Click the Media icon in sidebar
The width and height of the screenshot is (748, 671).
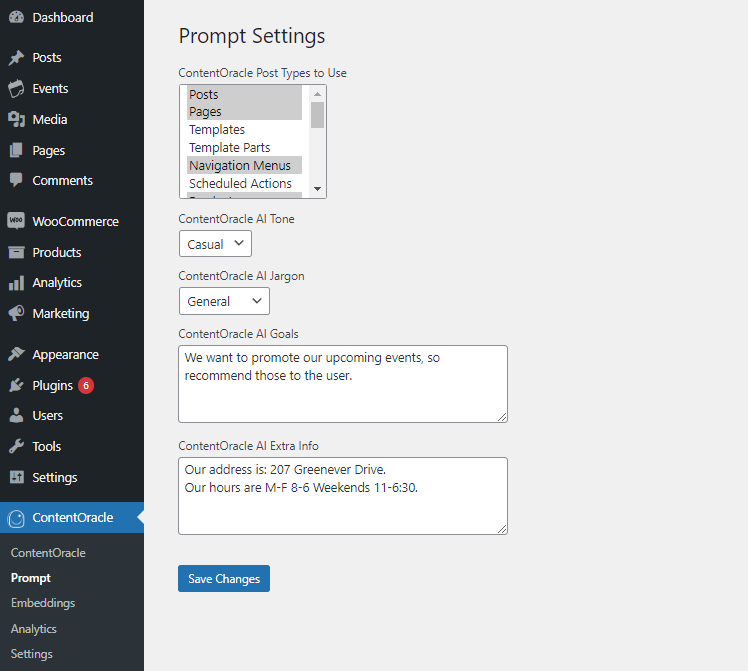click(x=16, y=120)
